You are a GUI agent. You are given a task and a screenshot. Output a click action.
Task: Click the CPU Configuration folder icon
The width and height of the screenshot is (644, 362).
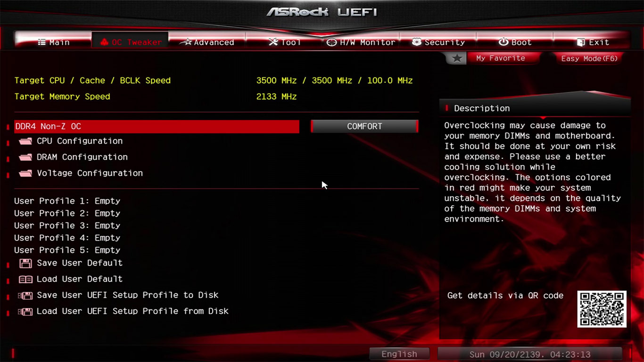coord(25,141)
